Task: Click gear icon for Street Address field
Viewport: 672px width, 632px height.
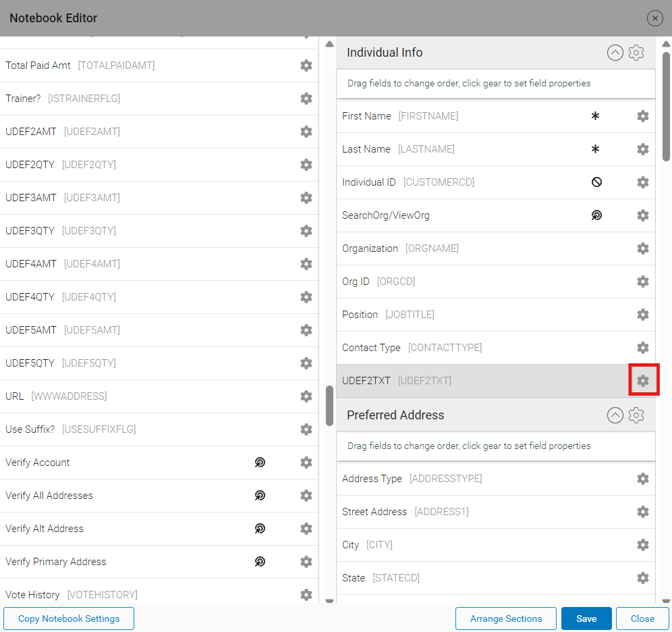Action: pyautogui.click(x=643, y=512)
